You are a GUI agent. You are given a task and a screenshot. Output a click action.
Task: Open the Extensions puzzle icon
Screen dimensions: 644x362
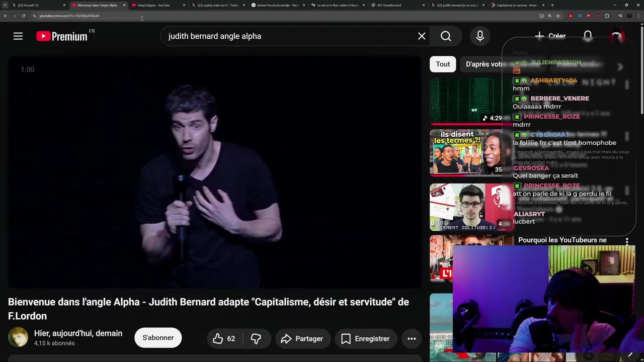click(607, 16)
